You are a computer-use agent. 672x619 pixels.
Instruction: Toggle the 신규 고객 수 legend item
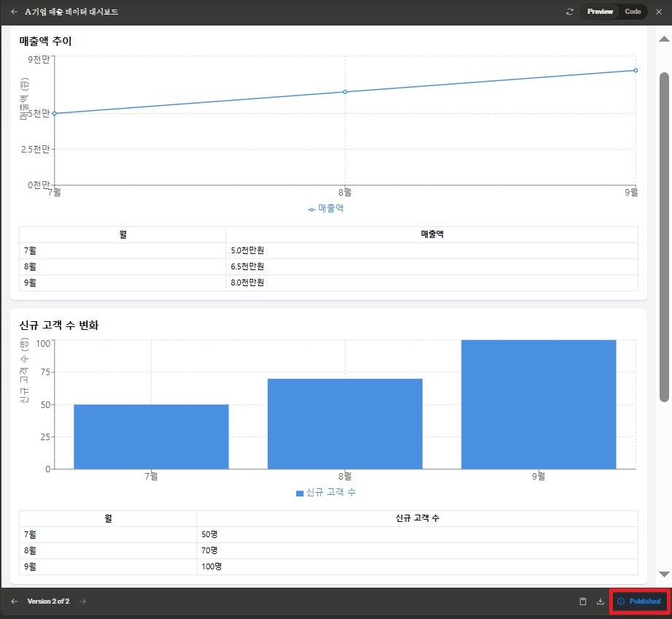[326, 493]
